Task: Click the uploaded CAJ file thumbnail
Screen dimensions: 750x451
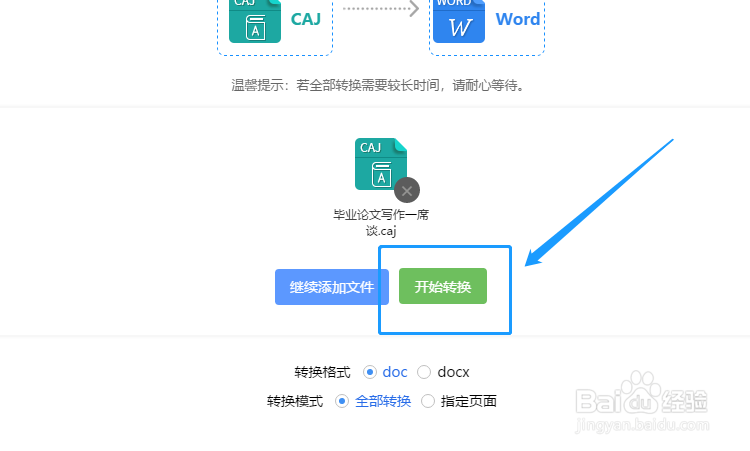Action: click(x=381, y=164)
